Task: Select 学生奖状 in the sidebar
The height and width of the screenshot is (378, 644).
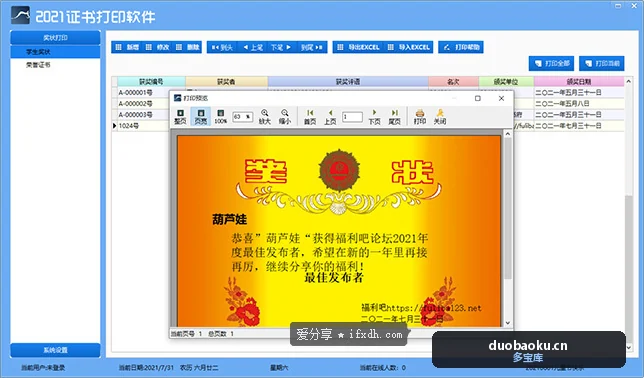Action: 55,52
